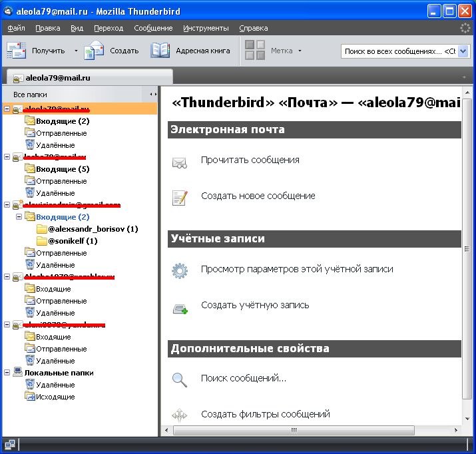Open Входящие (5) inbox folder
Viewport: 476px width, 454px height.
click(63, 169)
